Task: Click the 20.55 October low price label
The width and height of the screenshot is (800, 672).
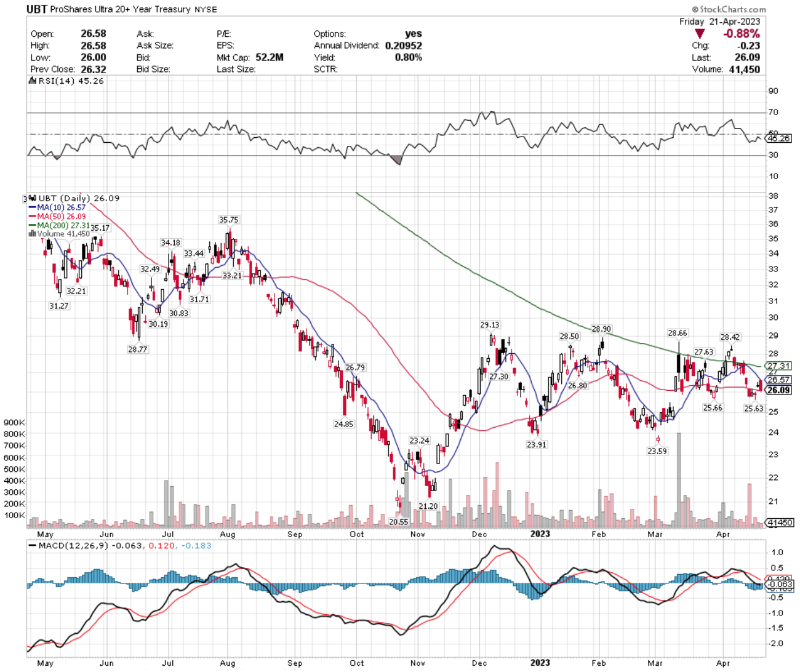Action: pos(398,522)
